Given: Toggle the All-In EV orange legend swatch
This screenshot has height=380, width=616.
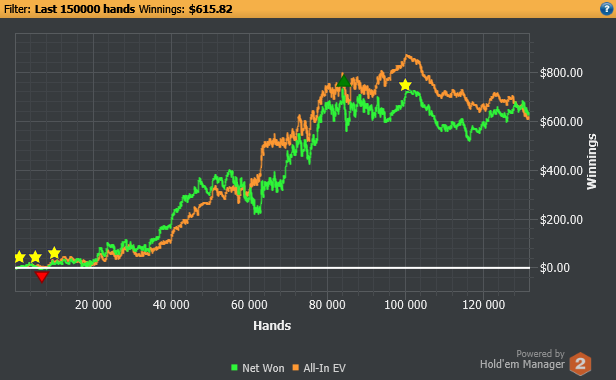Looking at the screenshot, I should click(x=296, y=368).
